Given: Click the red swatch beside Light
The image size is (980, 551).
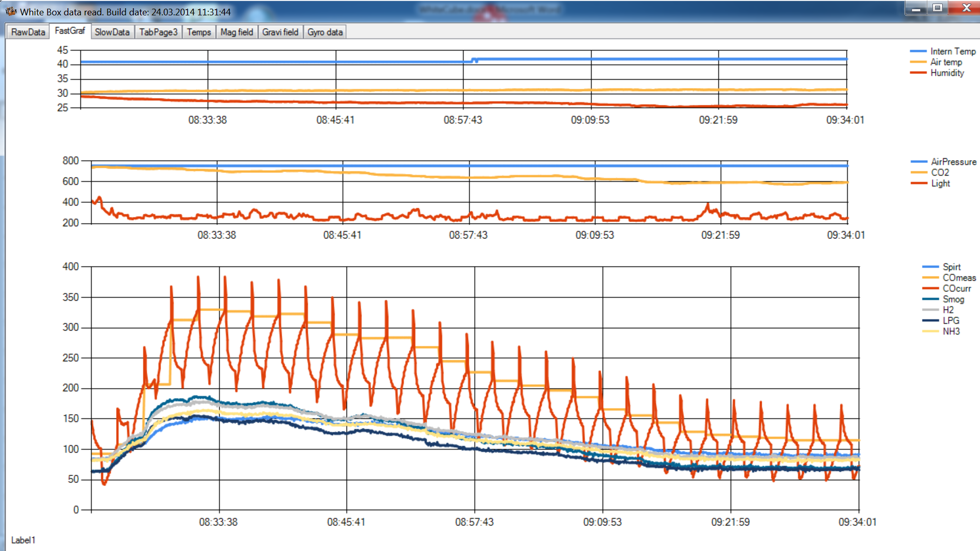Looking at the screenshot, I should tap(919, 183).
